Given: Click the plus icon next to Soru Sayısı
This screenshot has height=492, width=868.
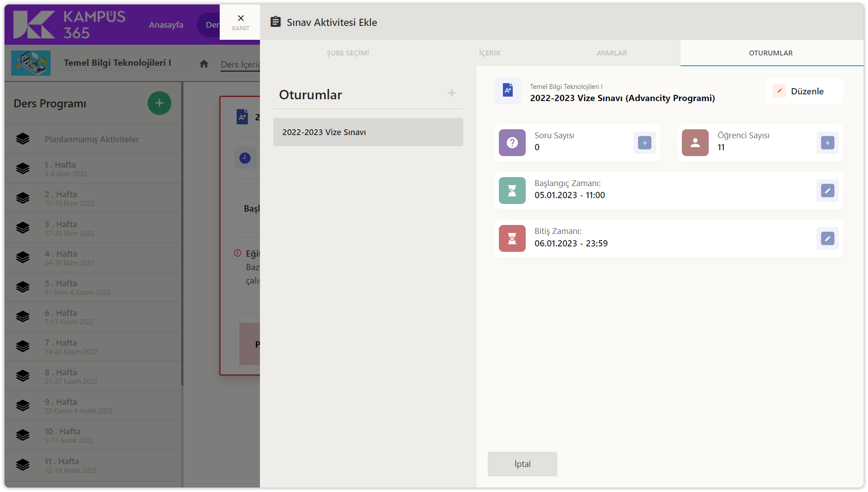Looking at the screenshot, I should (644, 143).
